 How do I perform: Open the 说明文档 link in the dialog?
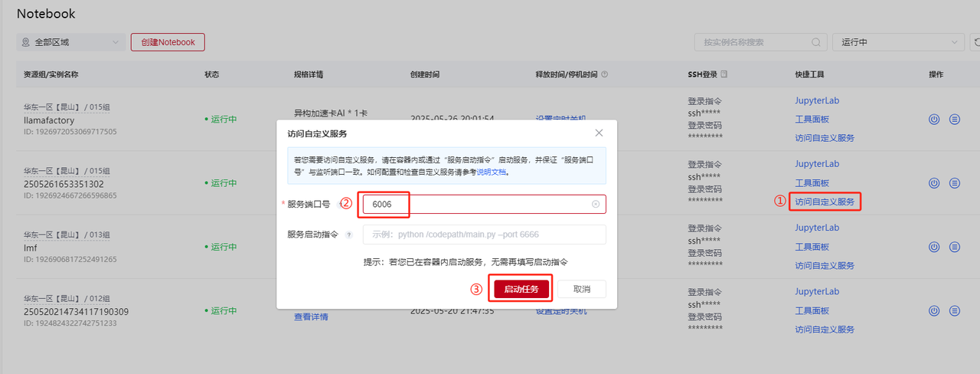click(492, 172)
